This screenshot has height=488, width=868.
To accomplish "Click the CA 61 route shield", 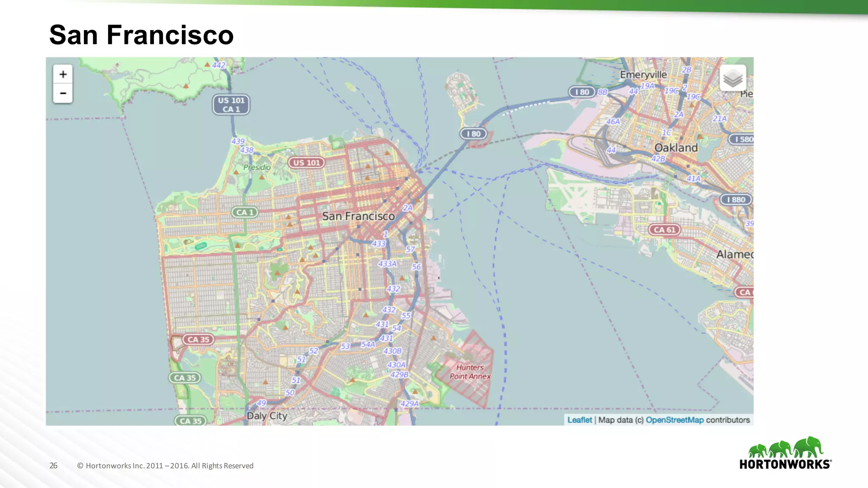I will click(664, 230).
